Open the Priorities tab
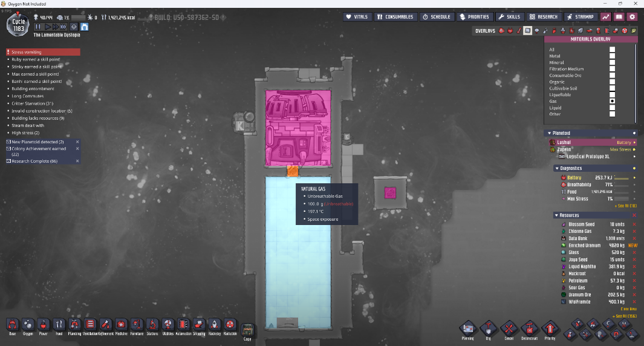The image size is (644, 346). [x=474, y=17]
